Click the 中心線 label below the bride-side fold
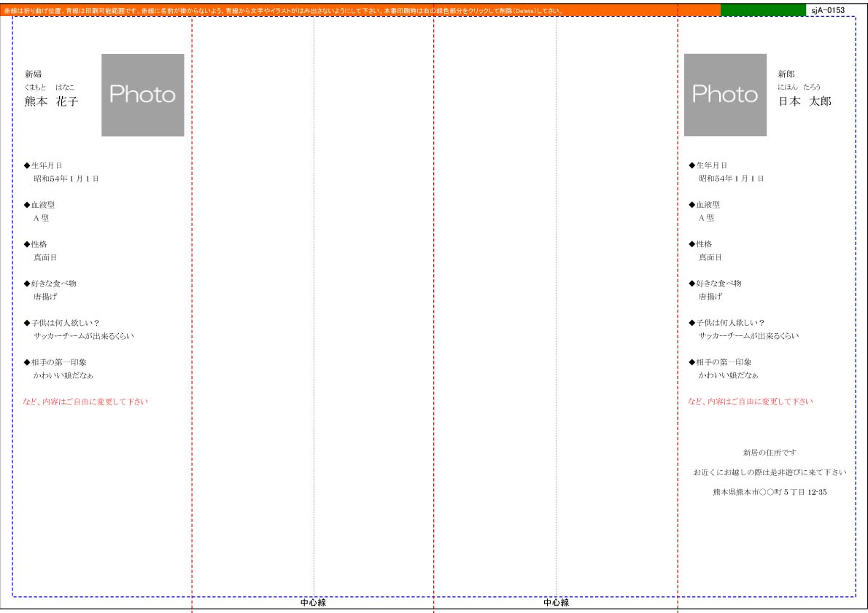 313,603
